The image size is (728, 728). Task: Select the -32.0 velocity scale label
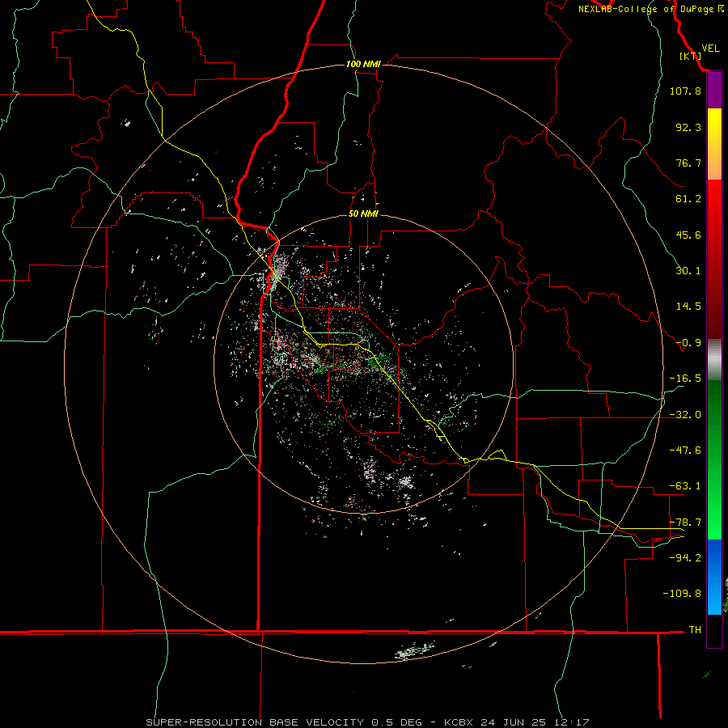(x=685, y=415)
